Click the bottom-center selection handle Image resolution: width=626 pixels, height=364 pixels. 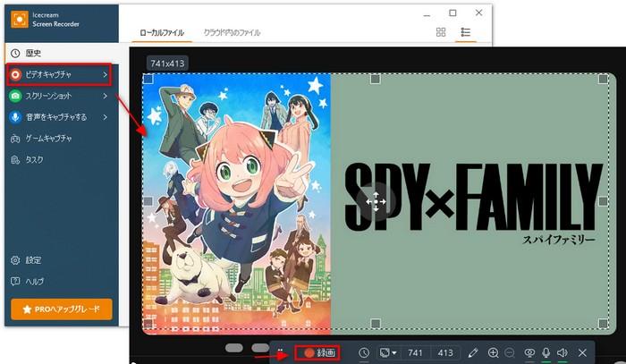tap(376, 323)
